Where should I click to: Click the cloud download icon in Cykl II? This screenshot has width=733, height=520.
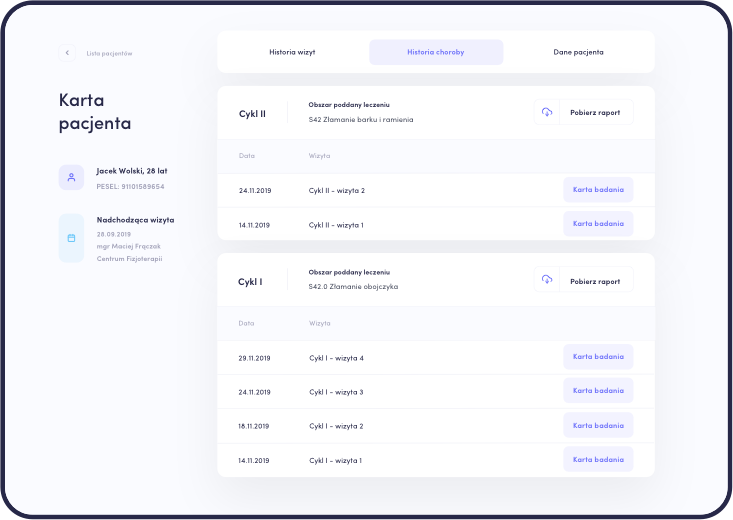pyautogui.click(x=547, y=113)
